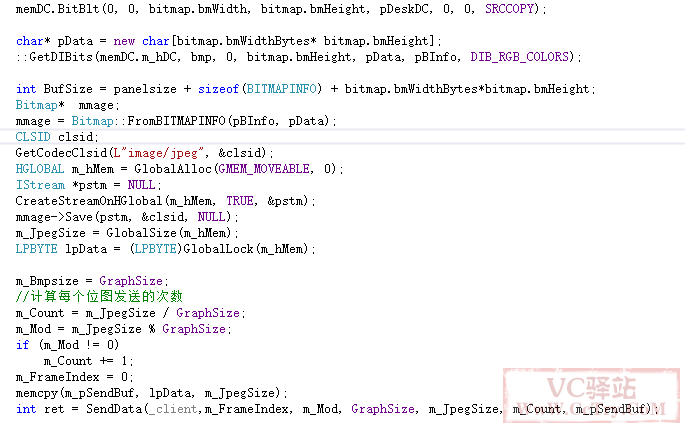
Task: Click GetCodecClsid function call
Action: pos(61,153)
